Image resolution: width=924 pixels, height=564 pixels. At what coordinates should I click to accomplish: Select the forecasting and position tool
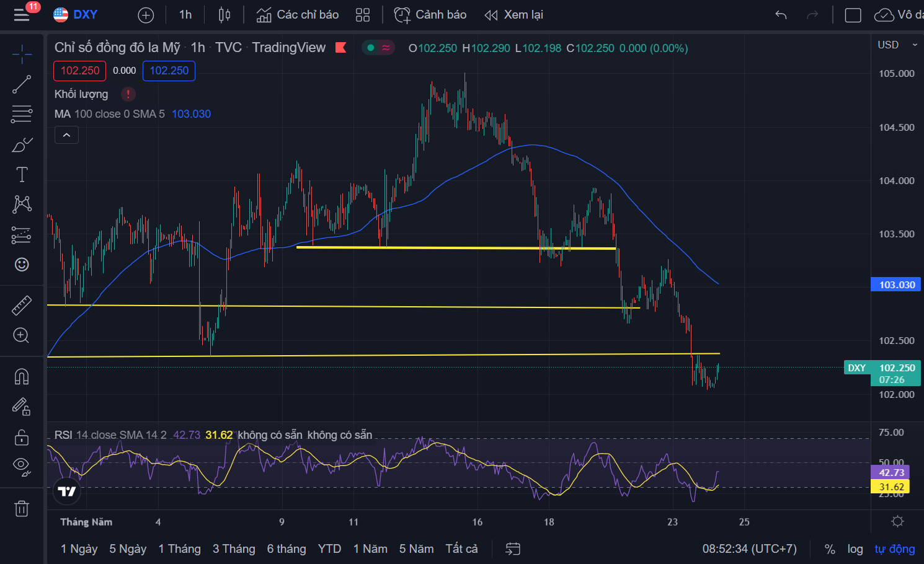[x=22, y=235]
